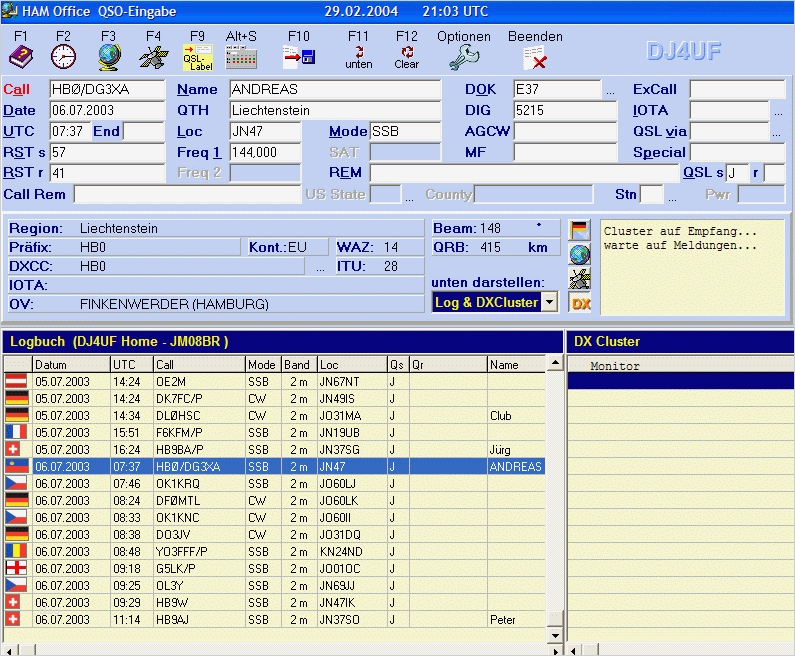
Task: Click the F2 clock icon
Action: coord(63,56)
